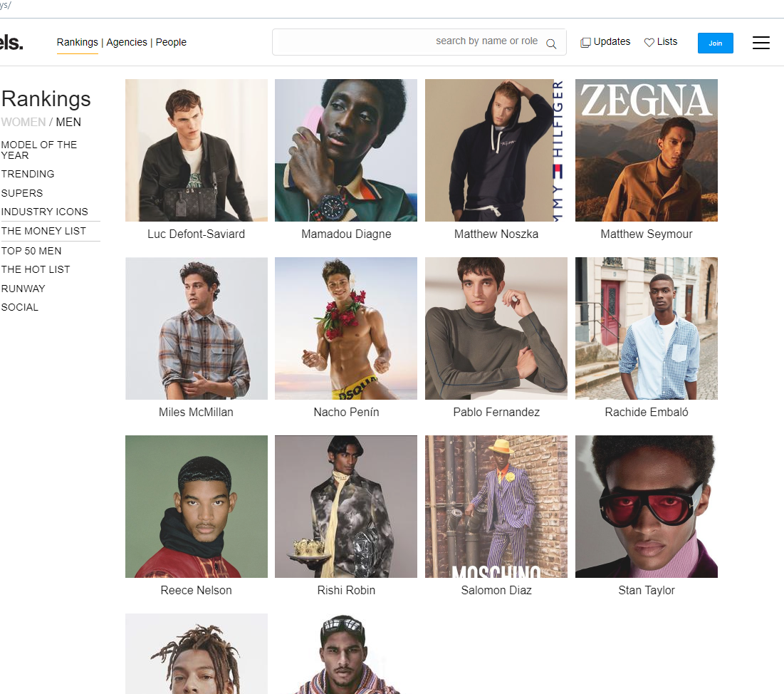
Task: Open the Agencies nav tab
Action: (x=127, y=42)
